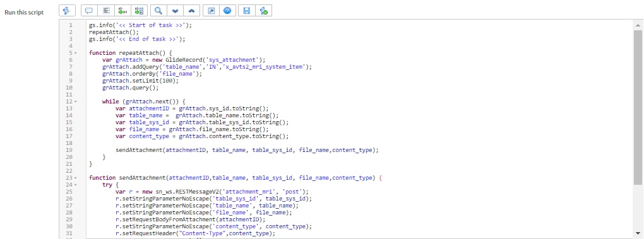Open the Replace All tool icon
The image size is (644, 239).
click(x=140, y=11)
